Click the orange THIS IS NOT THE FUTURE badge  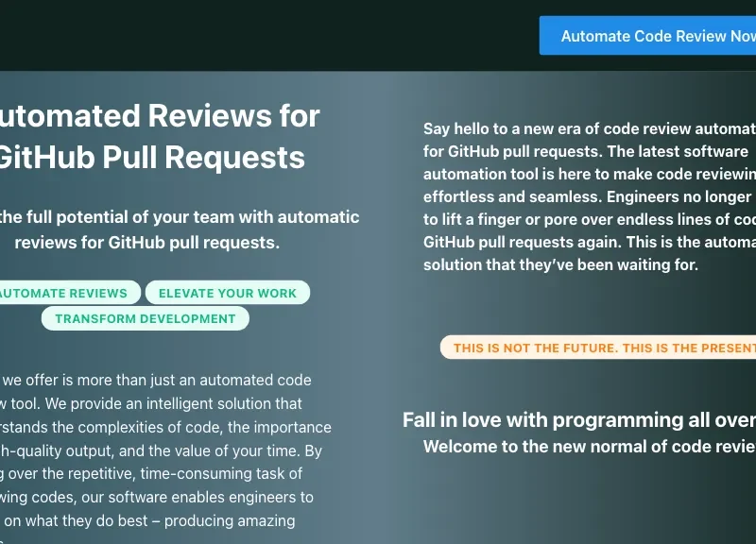(598, 348)
